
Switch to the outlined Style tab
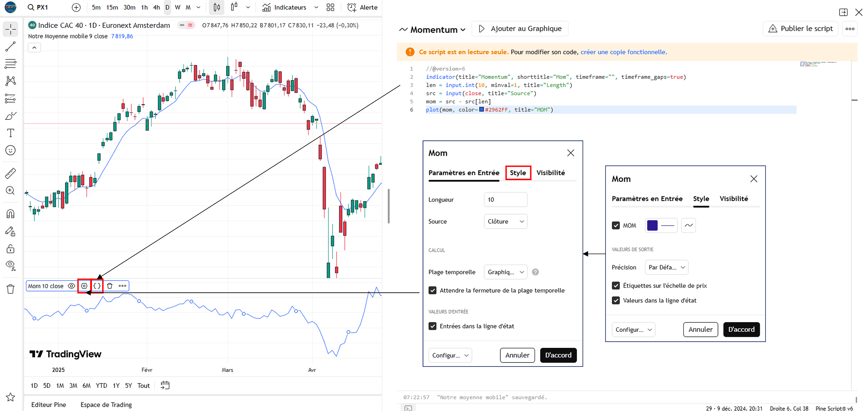pyautogui.click(x=518, y=173)
